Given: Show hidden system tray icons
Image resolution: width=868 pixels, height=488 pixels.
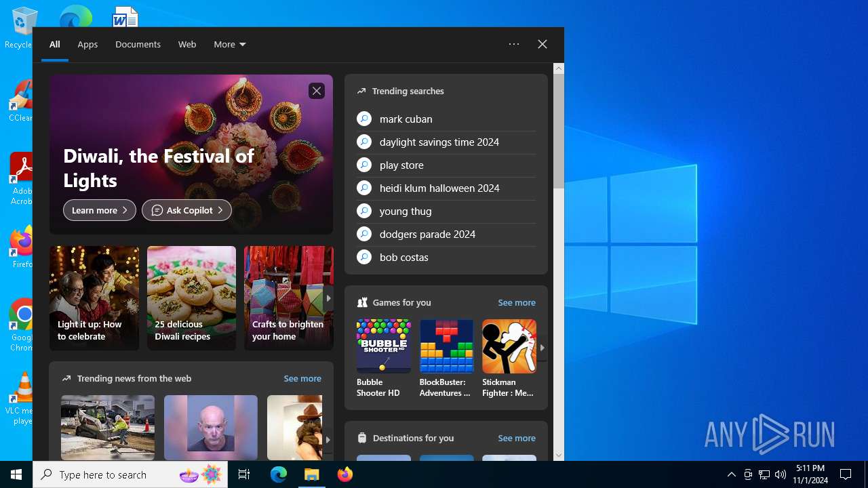Looking at the screenshot, I should [731, 474].
